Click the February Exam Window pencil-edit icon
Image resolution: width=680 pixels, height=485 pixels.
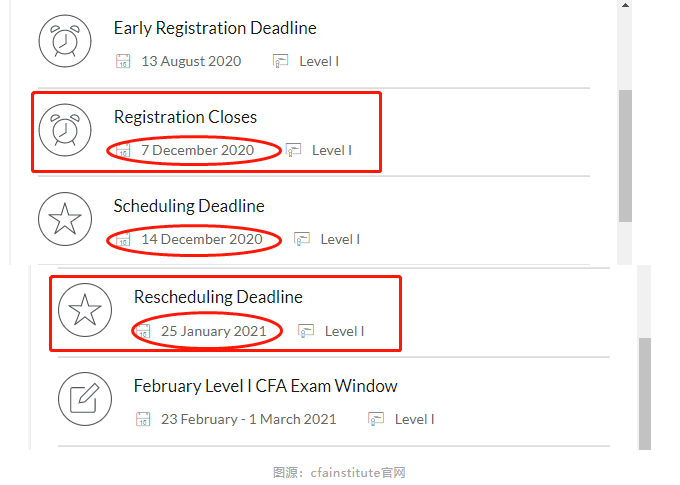85,399
